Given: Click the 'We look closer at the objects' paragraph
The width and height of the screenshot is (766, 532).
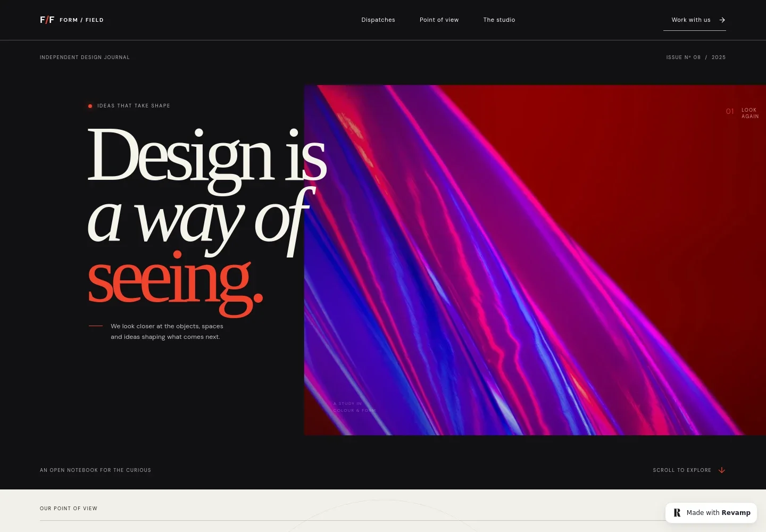Looking at the screenshot, I should [x=166, y=331].
